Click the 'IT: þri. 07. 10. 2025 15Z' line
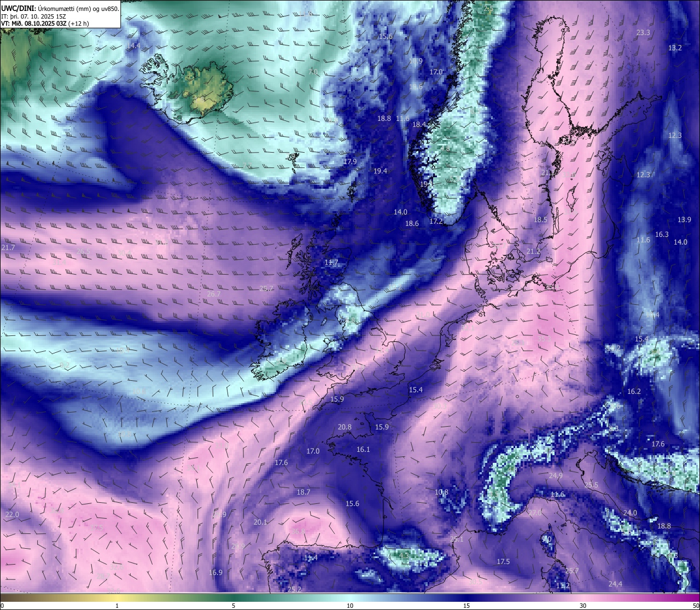This screenshot has width=700, height=610. (33, 16)
